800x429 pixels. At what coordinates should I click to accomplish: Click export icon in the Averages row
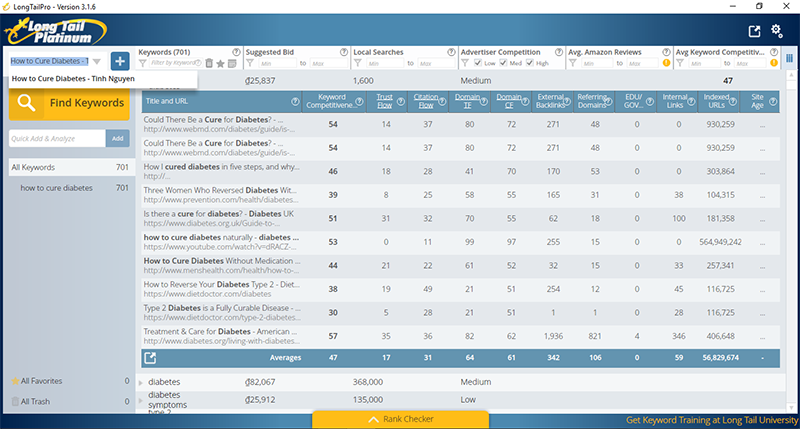click(150, 357)
